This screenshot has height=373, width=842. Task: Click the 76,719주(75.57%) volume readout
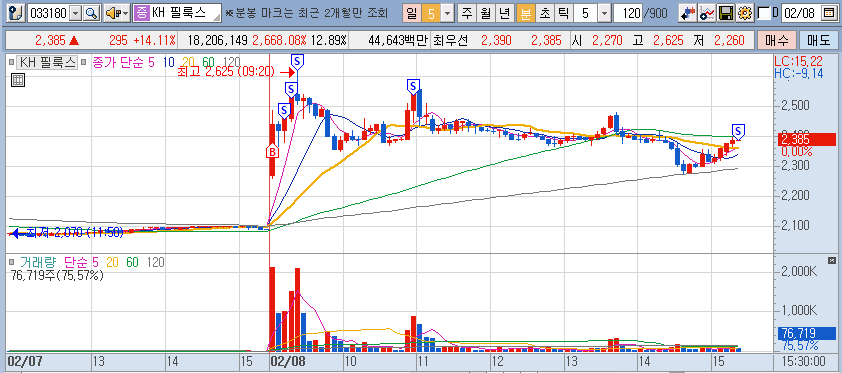[x=58, y=276]
